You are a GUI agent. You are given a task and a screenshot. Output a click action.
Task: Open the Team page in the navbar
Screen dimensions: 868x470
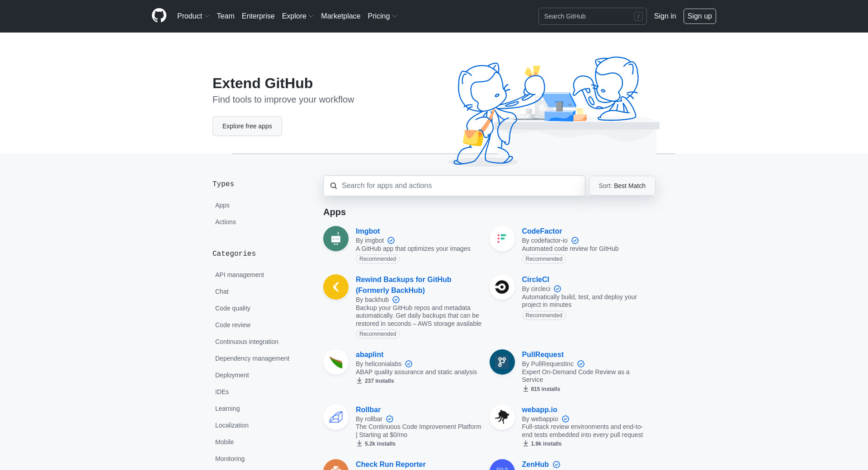[226, 16]
